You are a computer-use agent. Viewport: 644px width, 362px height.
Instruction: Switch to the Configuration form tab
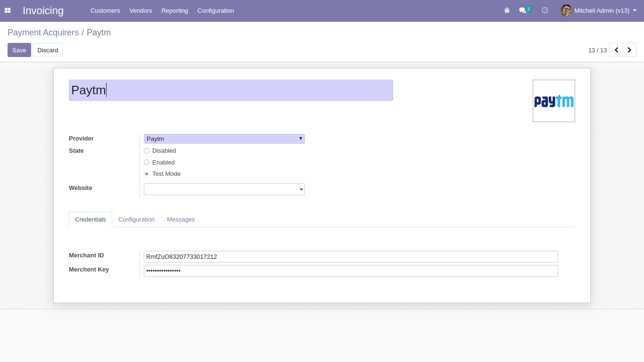[x=136, y=219]
